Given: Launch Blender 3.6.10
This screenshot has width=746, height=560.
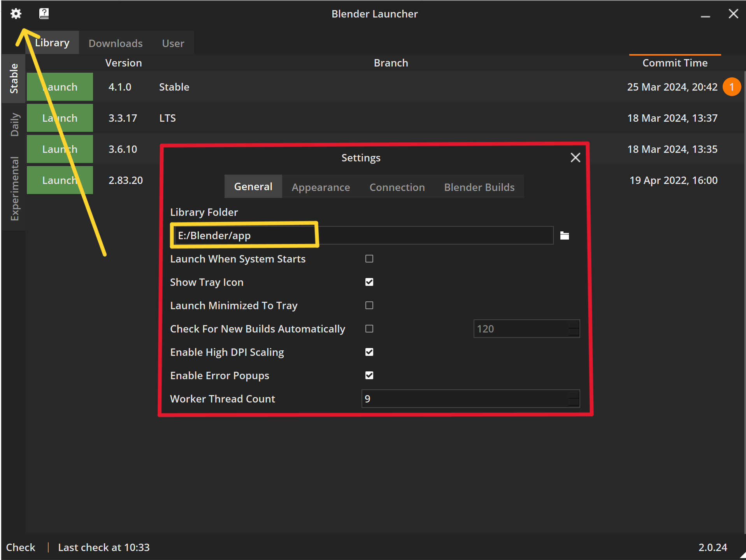Looking at the screenshot, I should [60, 149].
